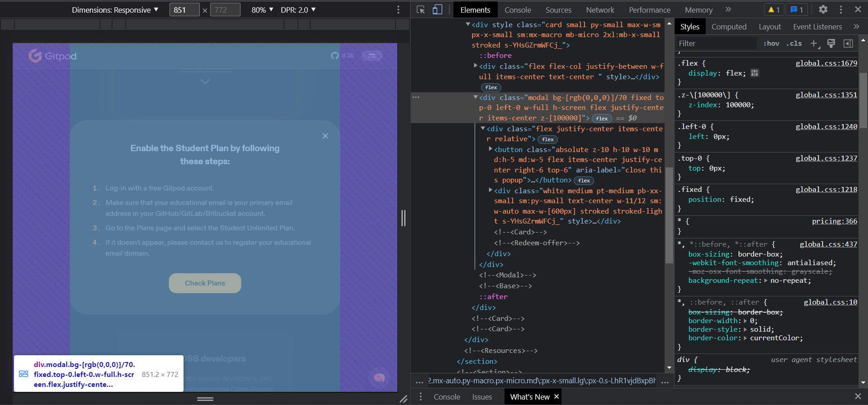Open global.css:1679 source link

point(826,63)
